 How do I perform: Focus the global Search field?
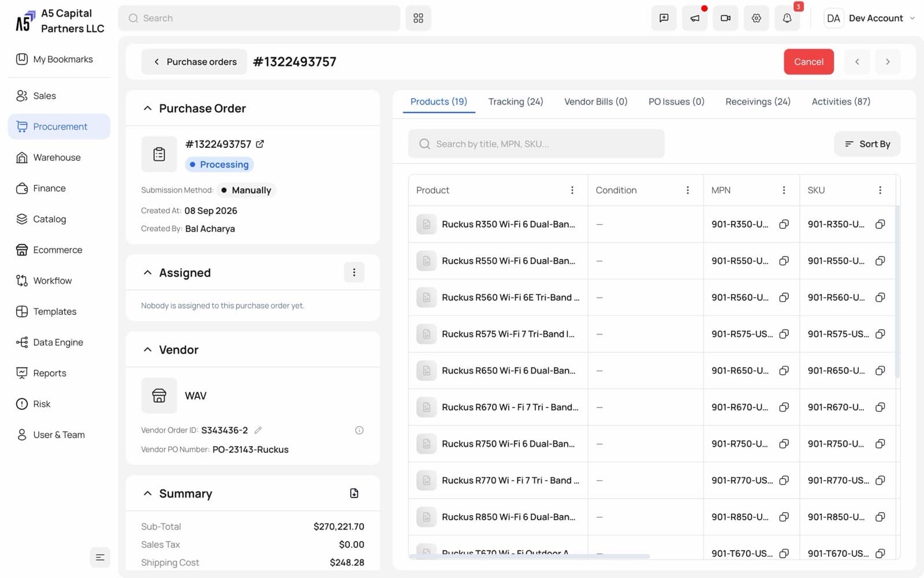[x=259, y=18]
